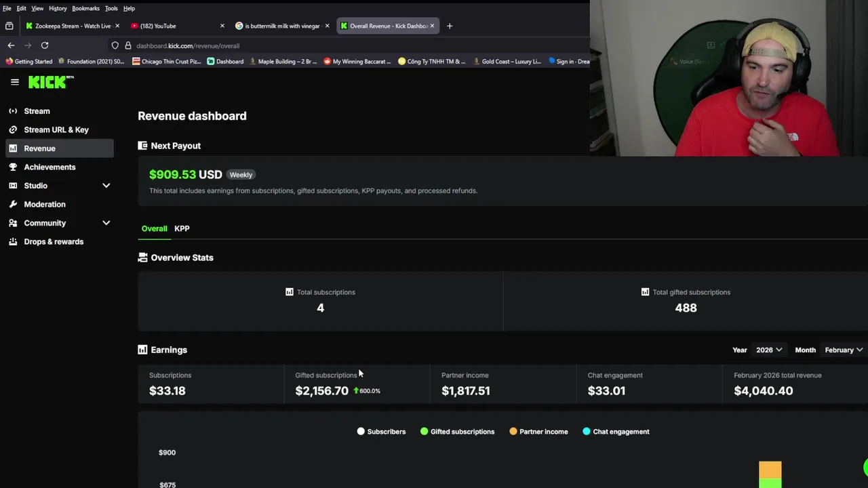This screenshot has height=488, width=868.
Task: Click the Moderation wrench icon
Action: [13, 204]
